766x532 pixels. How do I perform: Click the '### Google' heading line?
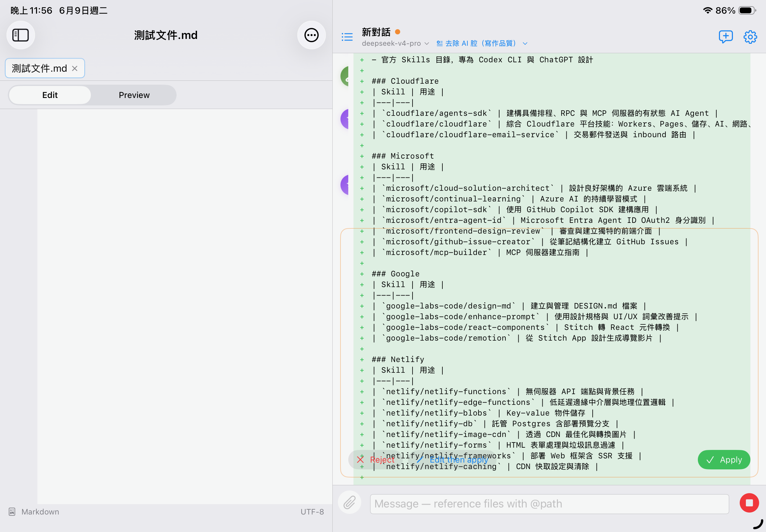click(x=396, y=274)
